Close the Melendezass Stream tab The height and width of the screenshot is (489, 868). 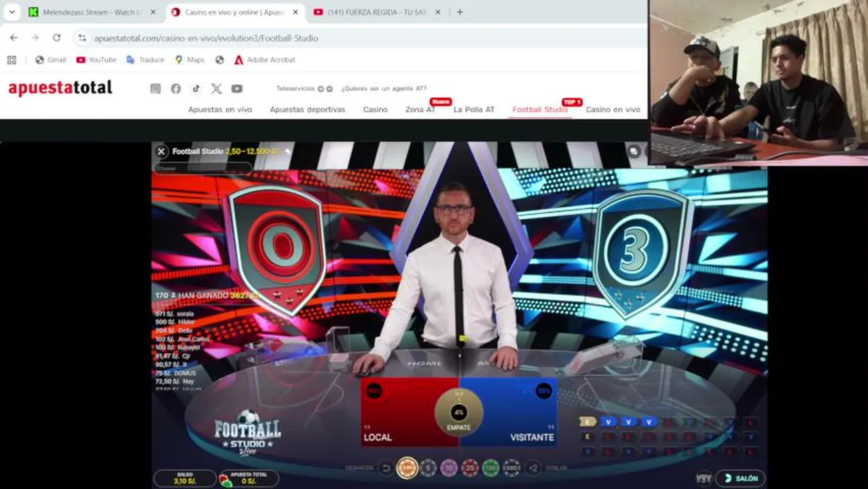[153, 12]
